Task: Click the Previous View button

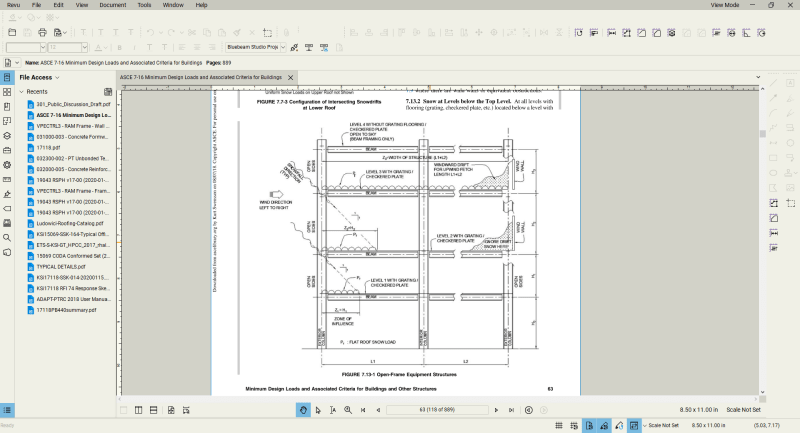Action: point(529,410)
